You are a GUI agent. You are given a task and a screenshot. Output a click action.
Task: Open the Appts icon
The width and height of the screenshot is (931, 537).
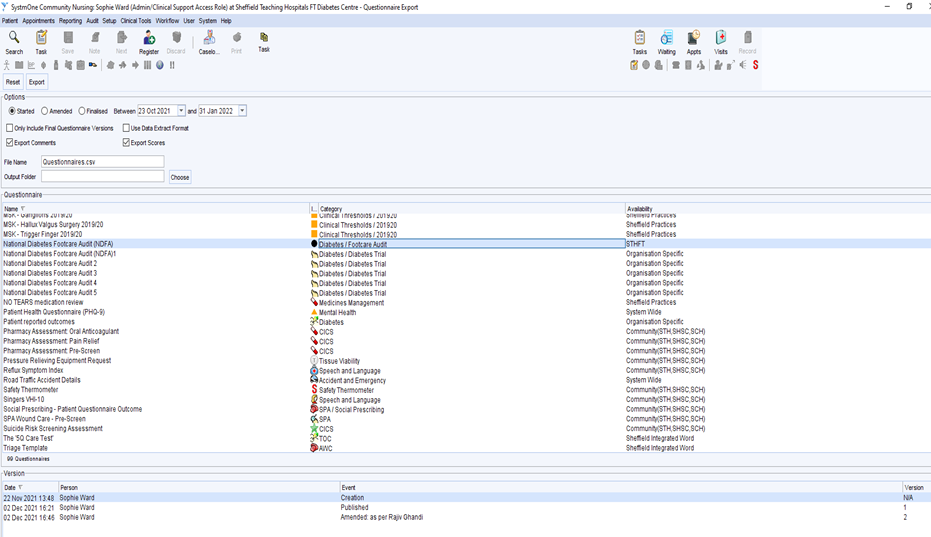[694, 42]
